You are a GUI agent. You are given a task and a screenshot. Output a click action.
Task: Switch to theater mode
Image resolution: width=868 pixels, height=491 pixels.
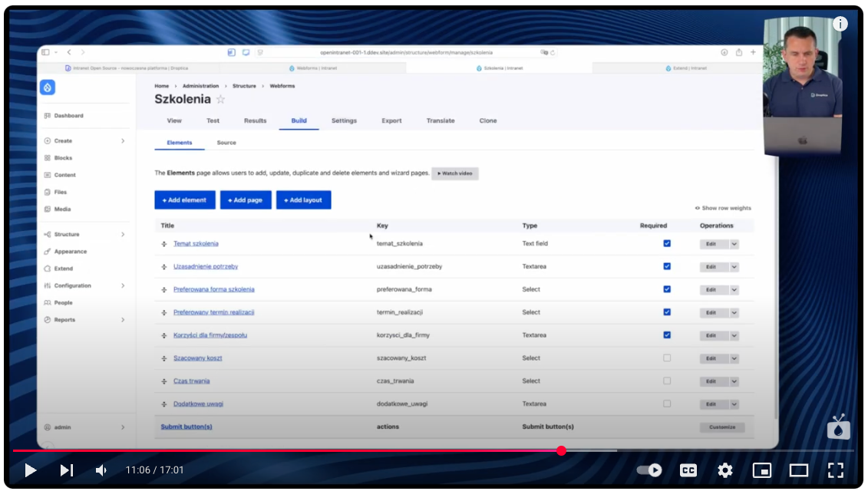click(799, 470)
